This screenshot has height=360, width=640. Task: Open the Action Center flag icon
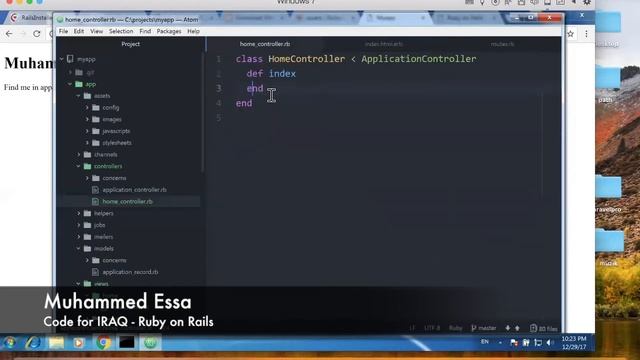pos(514,343)
